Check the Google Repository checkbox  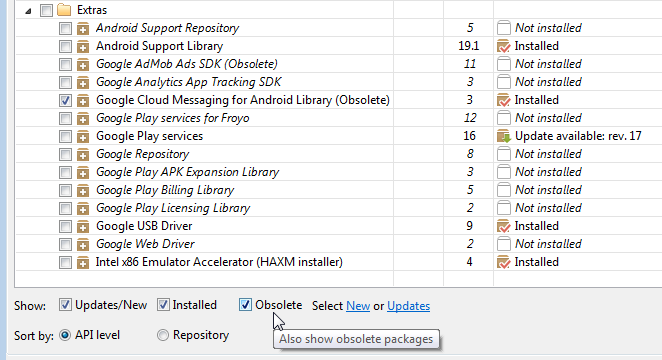coord(65,154)
